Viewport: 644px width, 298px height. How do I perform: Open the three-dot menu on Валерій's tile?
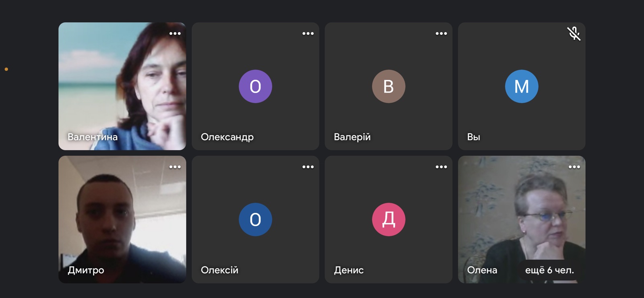441,33
